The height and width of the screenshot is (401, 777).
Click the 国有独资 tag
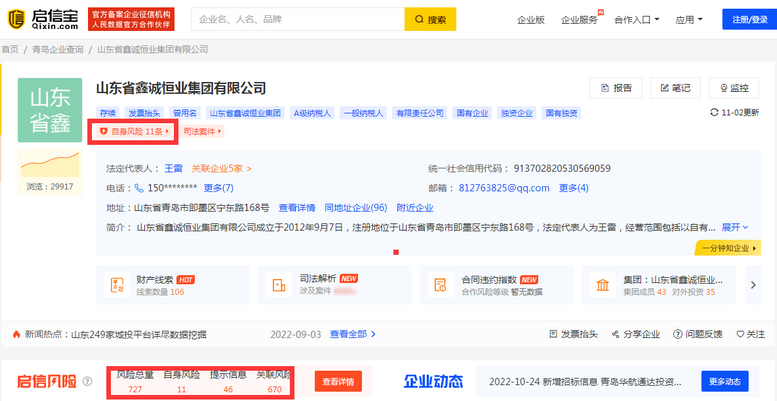561,113
